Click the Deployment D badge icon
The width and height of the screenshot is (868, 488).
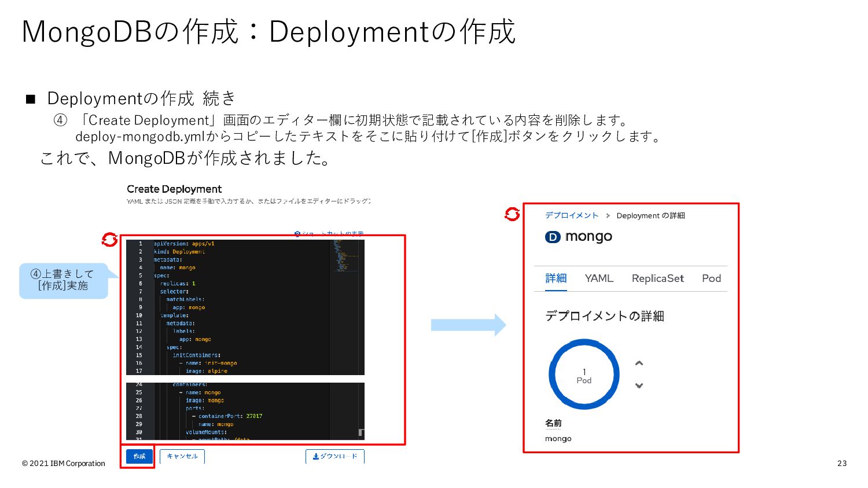tap(553, 237)
